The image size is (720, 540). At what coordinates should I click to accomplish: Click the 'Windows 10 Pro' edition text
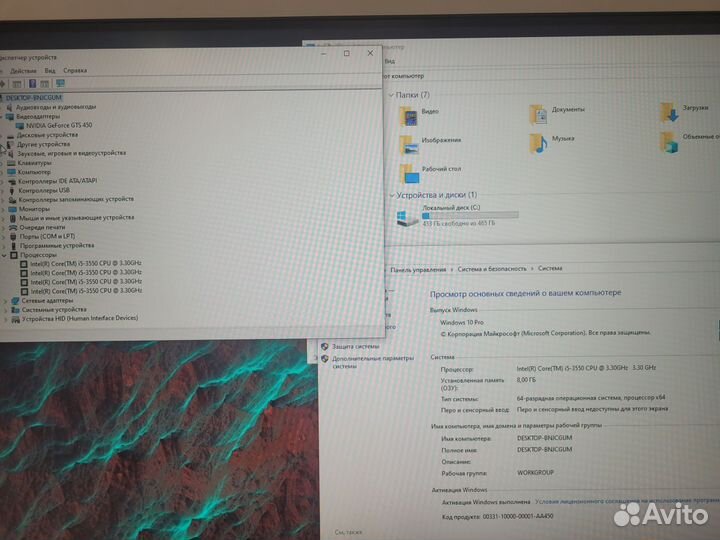coord(461,323)
